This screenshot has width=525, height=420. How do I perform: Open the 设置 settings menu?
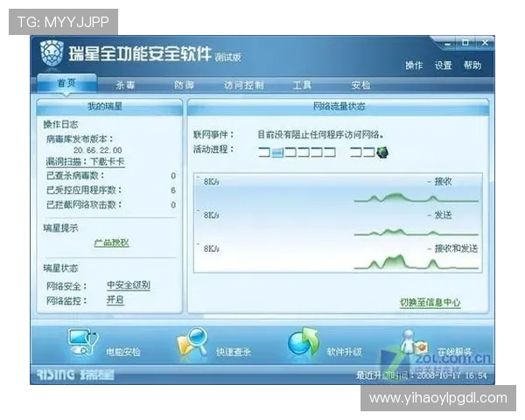[444, 65]
